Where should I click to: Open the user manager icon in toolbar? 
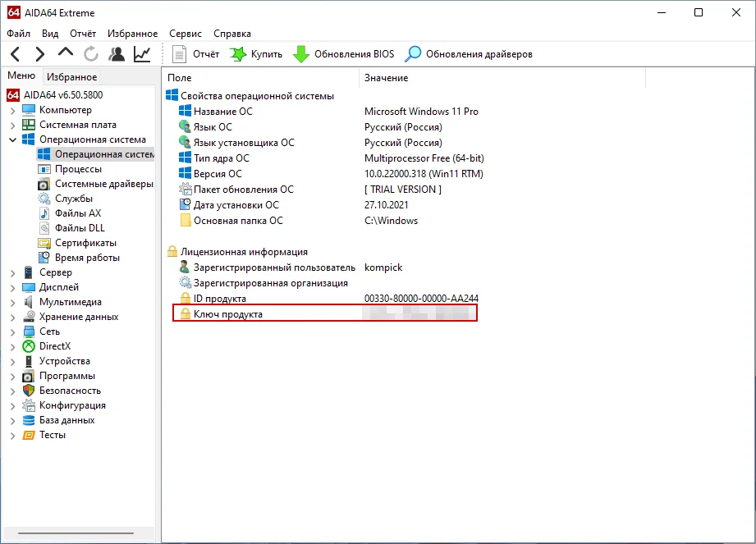(x=117, y=54)
